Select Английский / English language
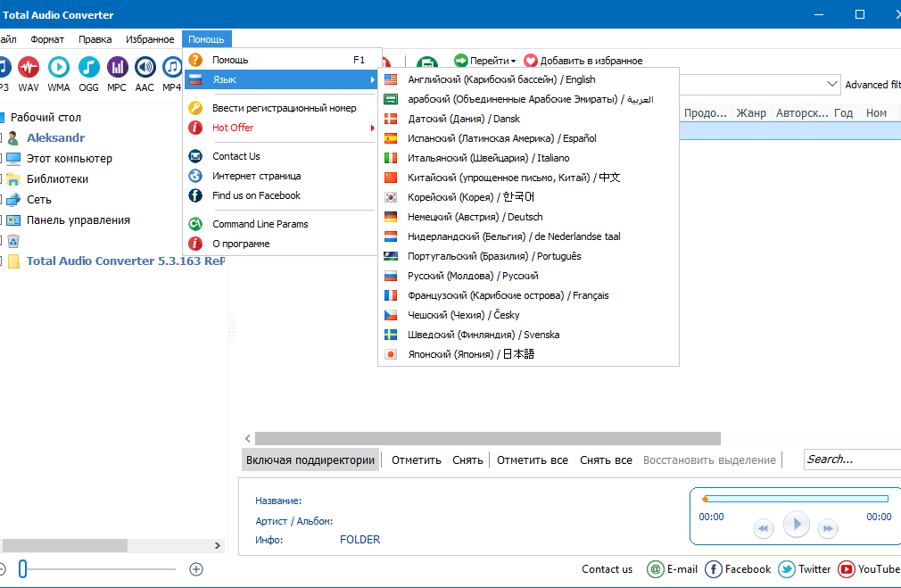Image resolution: width=901 pixels, height=588 pixels. [x=528, y=79]
